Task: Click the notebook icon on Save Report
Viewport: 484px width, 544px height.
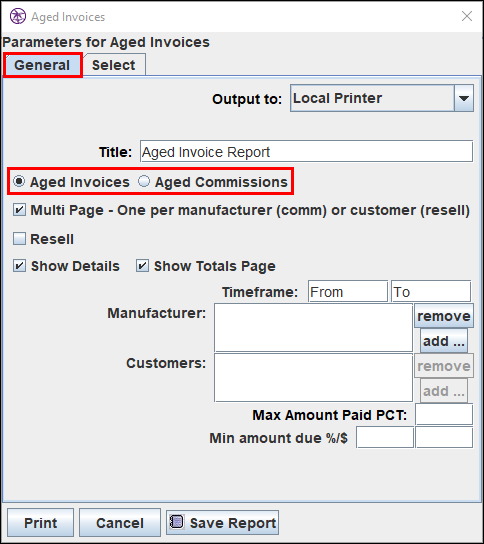Action: (177, 522)
